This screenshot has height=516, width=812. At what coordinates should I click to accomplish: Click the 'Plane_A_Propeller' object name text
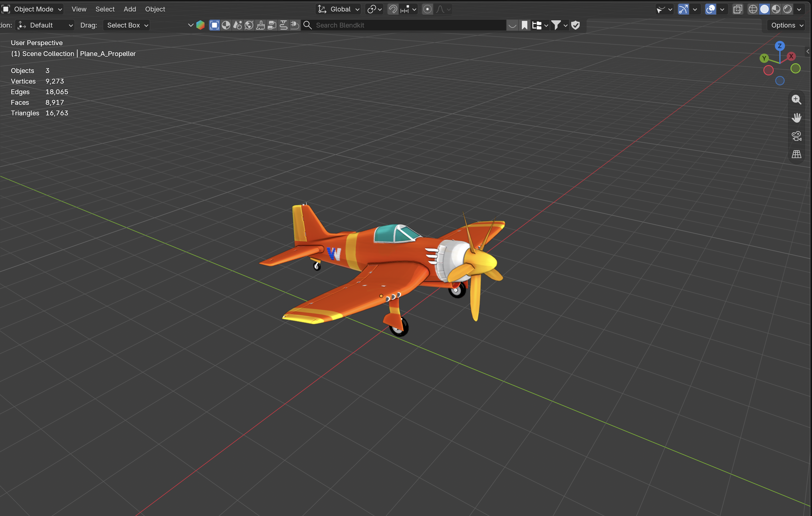coord(108,54)
